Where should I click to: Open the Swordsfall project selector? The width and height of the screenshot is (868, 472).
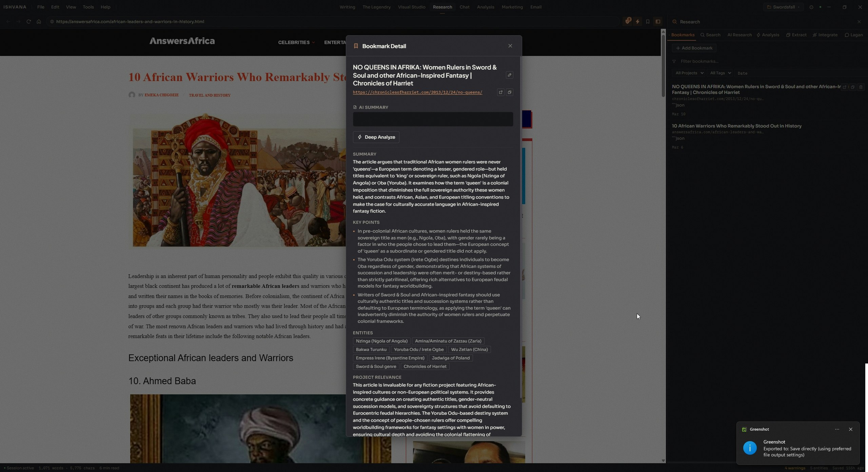(783, 7)
